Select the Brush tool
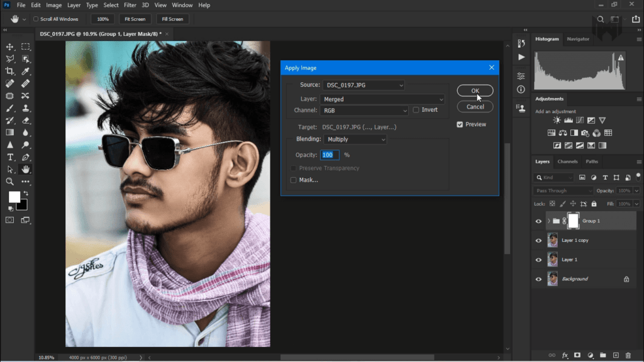The width and height of the screenshot is (644, 362). [x=10, y=108]
